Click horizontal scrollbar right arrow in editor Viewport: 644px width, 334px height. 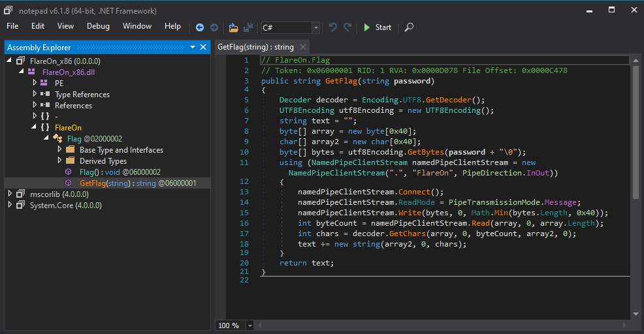tap(624, 326)
